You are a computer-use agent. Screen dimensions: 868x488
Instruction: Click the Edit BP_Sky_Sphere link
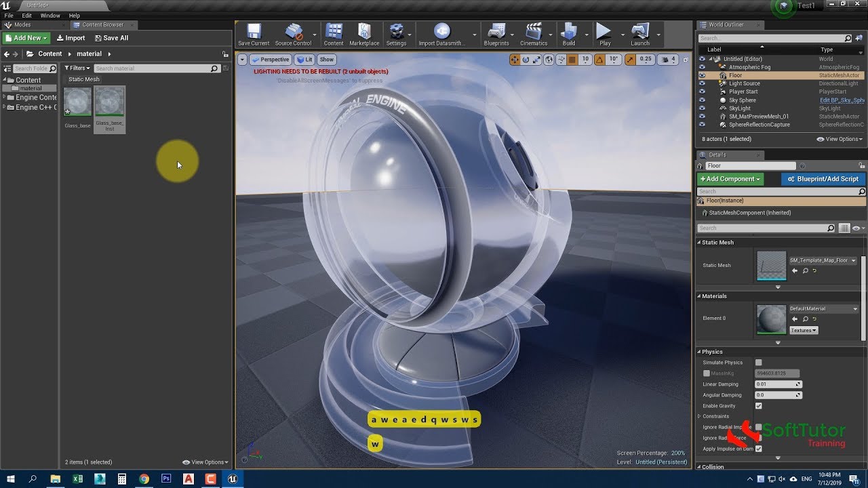(x=842, y=100)
